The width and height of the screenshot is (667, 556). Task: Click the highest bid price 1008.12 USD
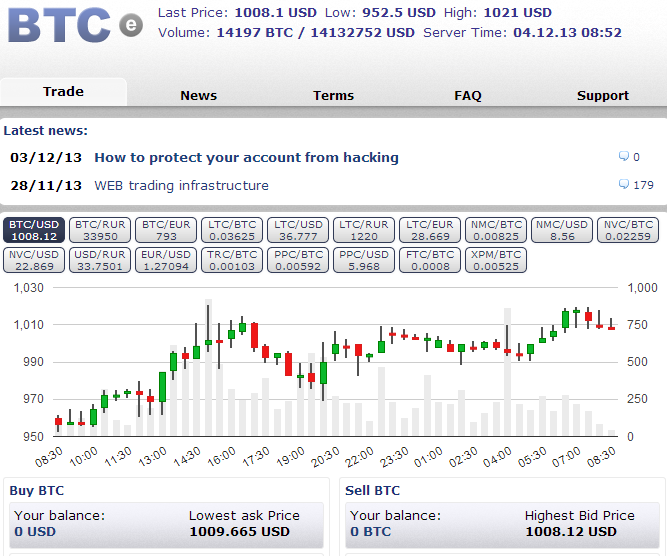pyautogui.click(x=571, y=532)
